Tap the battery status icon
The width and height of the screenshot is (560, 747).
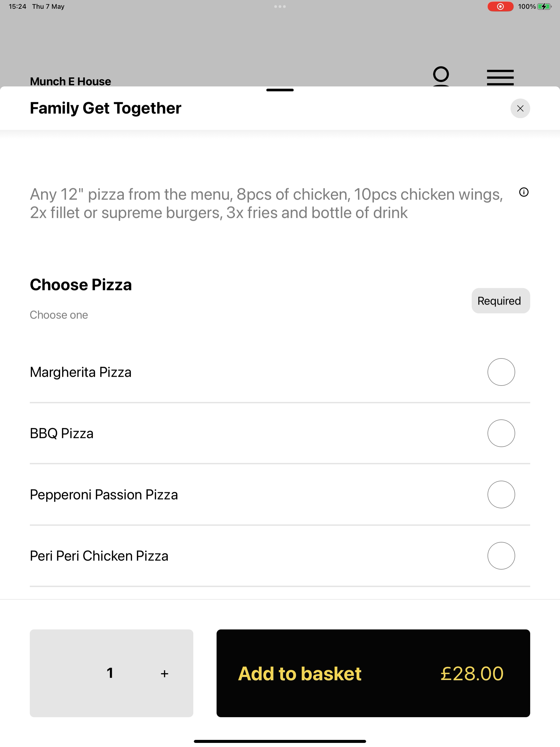[x=544, y=6]
